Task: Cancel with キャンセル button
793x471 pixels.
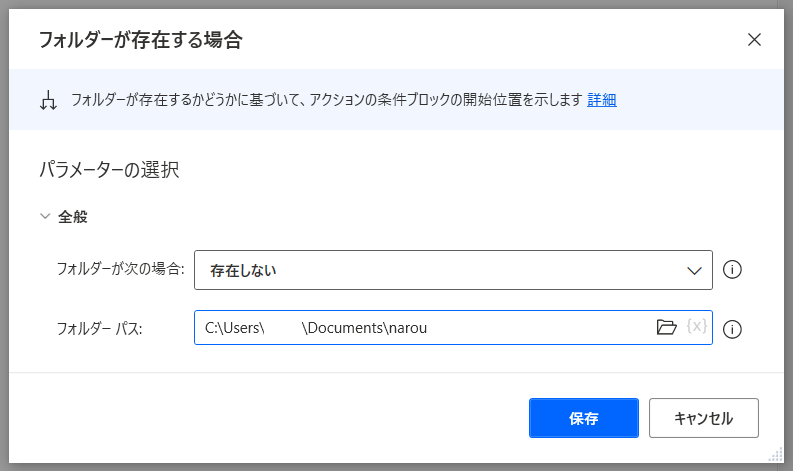Action: click(x=703, y=418)
